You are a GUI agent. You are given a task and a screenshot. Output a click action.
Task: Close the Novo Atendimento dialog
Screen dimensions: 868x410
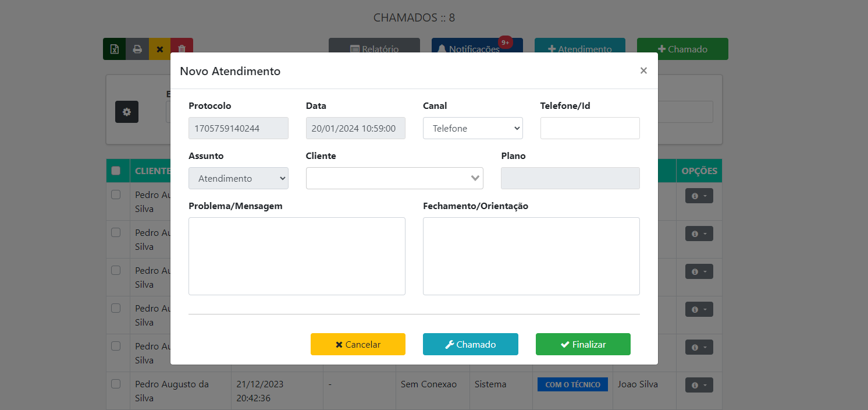[x=643, y=70]
